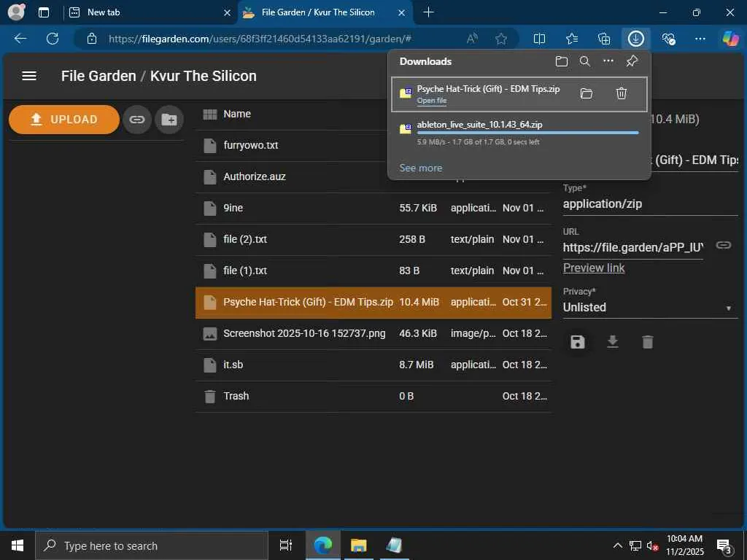Select file (1).txt in the list
The height and width of the screenshot is (560, 747).
(x=373, y=271)
